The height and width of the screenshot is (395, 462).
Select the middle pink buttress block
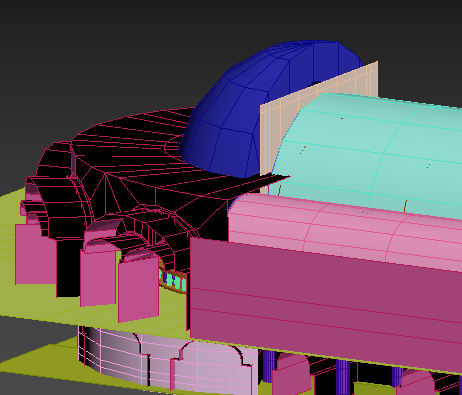[99, 277]
